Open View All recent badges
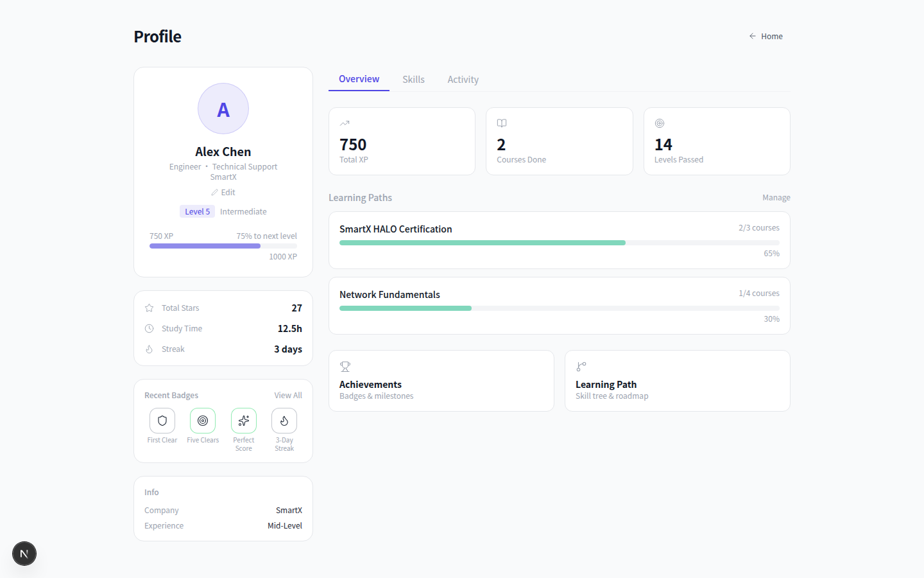This screenshot has height=578, width=924. pos(288,396)
